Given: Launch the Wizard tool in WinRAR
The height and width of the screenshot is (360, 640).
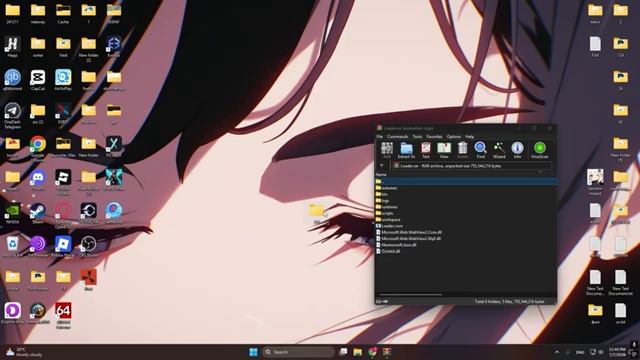Looking at the screenshot, I should coord(499,150).
